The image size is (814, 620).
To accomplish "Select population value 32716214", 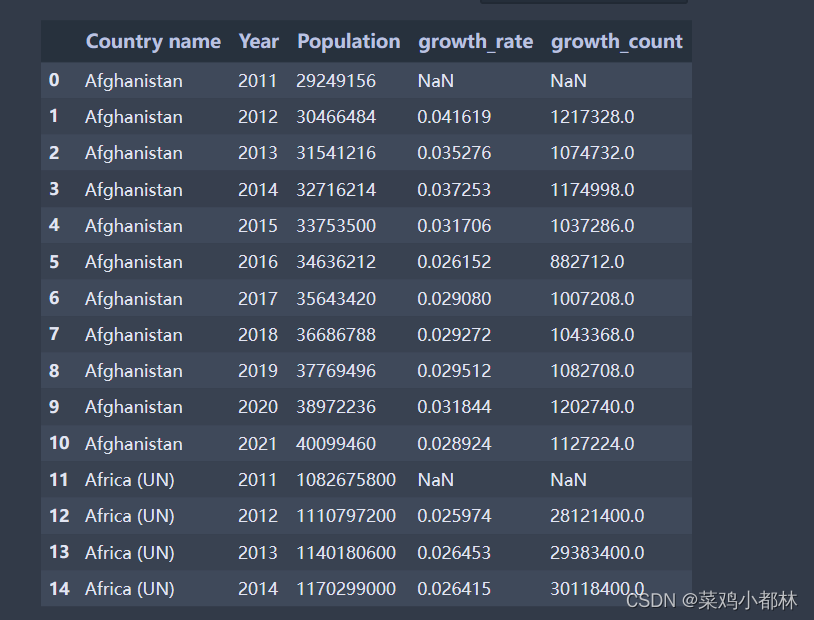I will (336, 190).
